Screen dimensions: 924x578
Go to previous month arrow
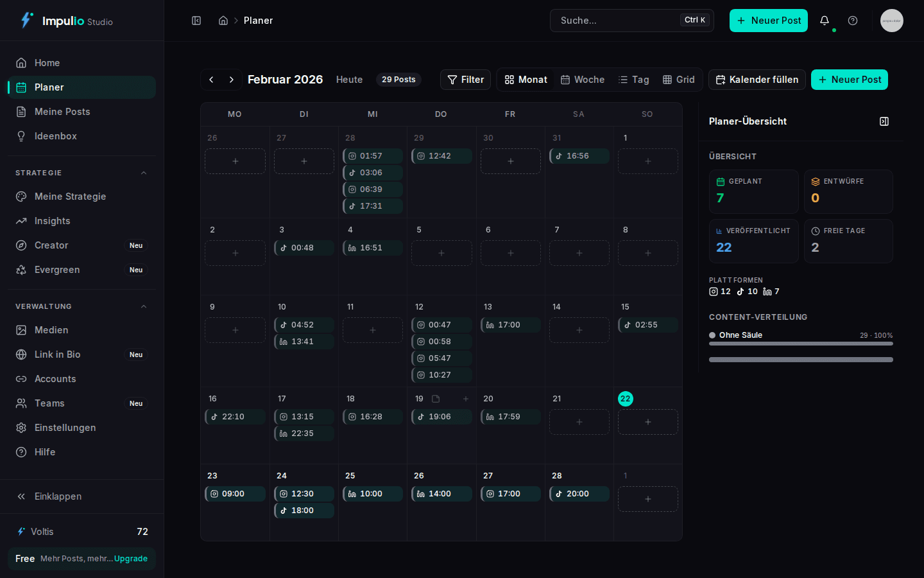(211, 80)
